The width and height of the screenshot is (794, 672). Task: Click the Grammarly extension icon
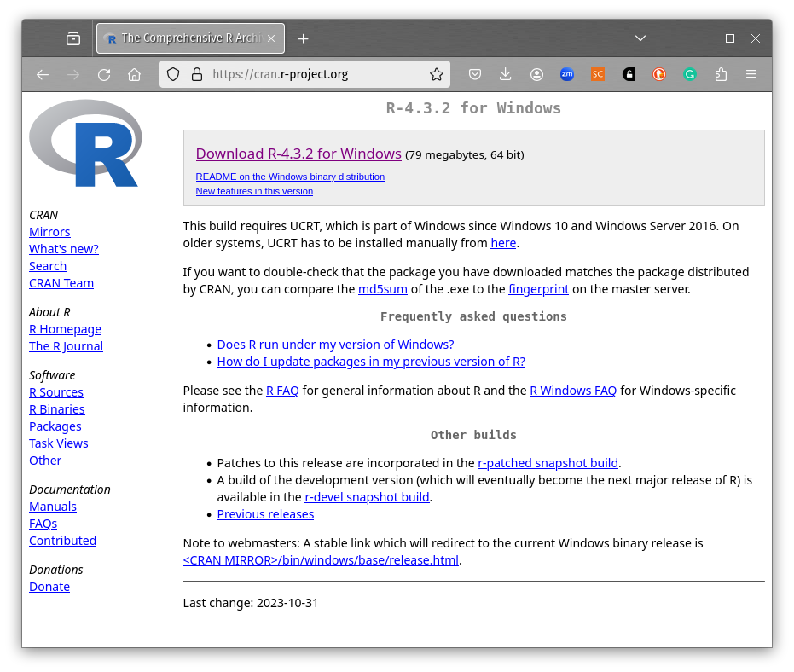690,75
